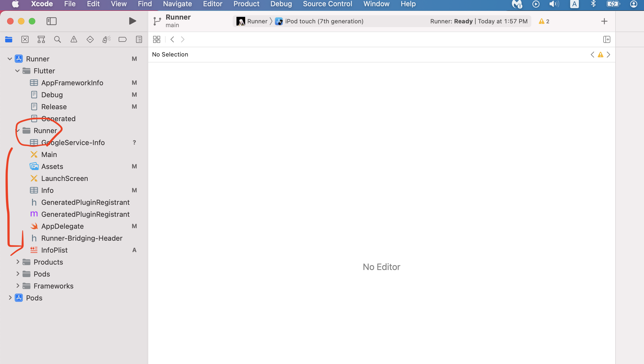Open the Find navigator magnifier icon
644x364 pixels.
point(57,39)
